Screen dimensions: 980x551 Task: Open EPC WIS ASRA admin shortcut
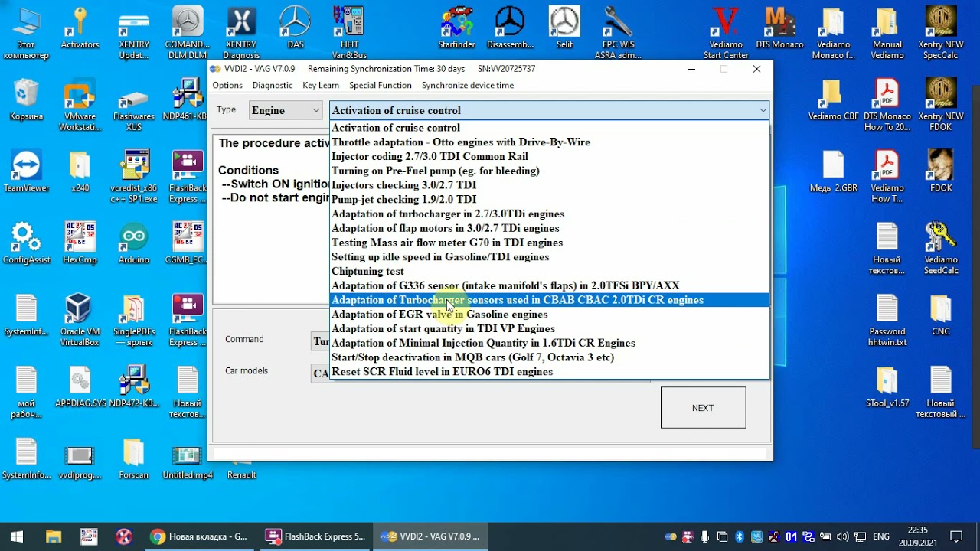click(x=618, y=32)
